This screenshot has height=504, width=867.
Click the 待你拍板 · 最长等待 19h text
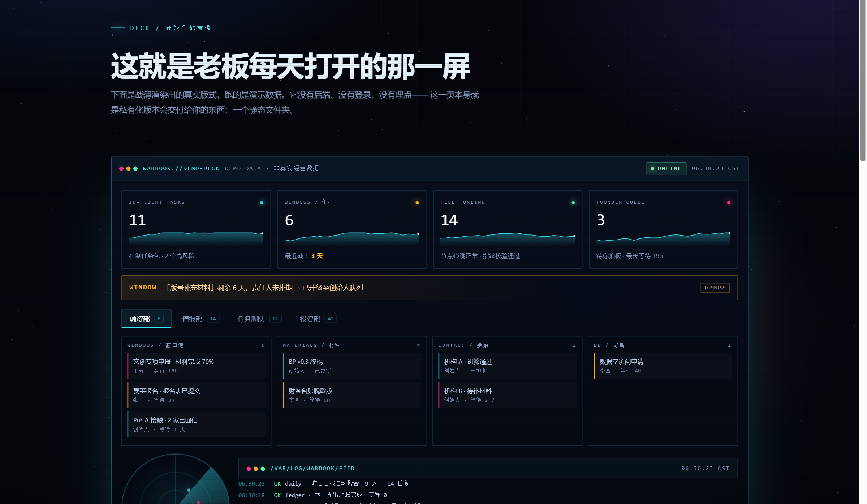tap(629, 256)
